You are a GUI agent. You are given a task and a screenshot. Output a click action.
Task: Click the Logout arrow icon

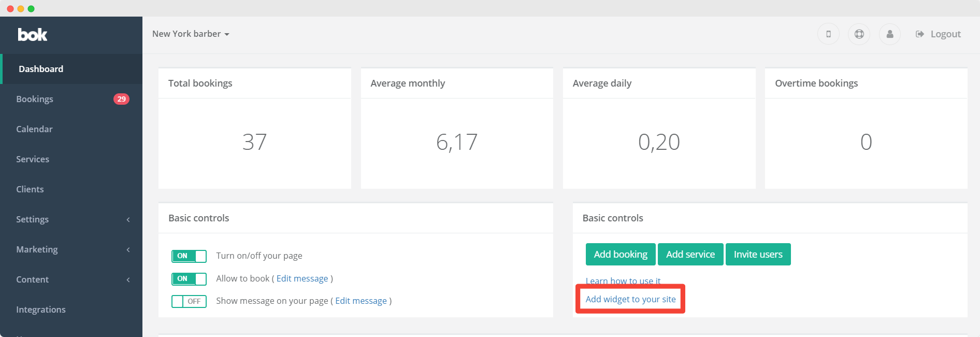920,34
